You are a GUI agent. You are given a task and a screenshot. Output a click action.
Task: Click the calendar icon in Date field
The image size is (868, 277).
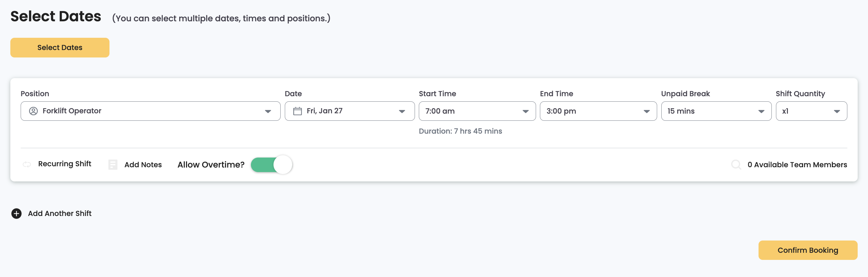point(297,111)
